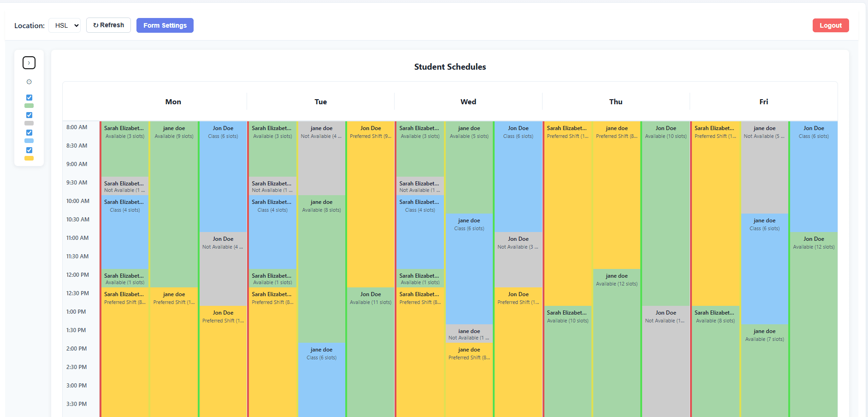Image resolution: width=868 pixels, height=417 pixels.
Task: Open Thursday jane doe Available (12 slots) block
Action: 617,343
